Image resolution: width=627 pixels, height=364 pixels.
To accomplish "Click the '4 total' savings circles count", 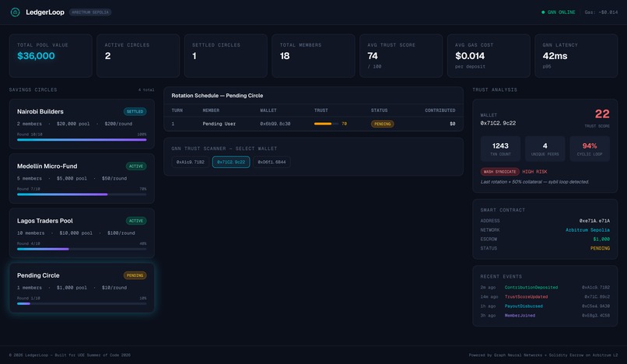I will point(146,90).
